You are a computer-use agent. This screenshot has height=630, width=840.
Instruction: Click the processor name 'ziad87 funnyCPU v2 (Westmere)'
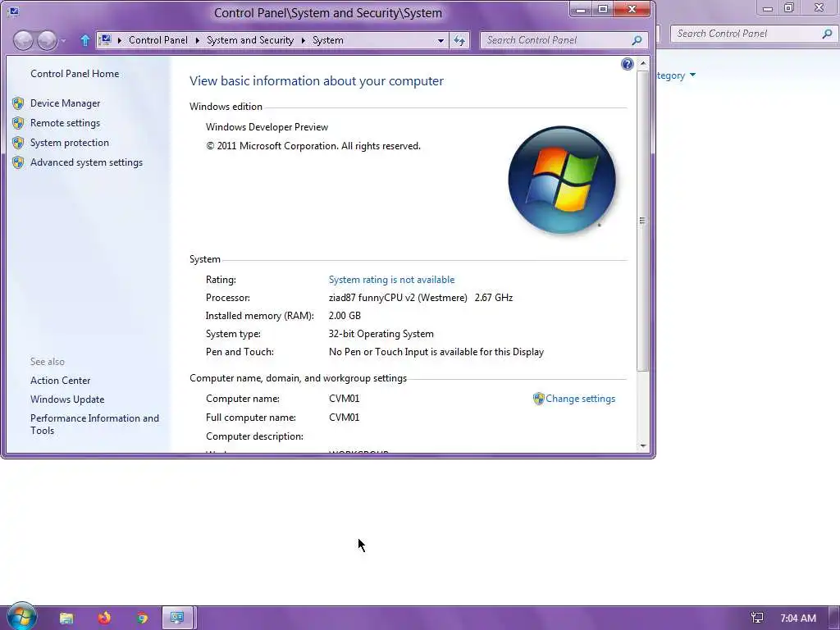click(x=398, y=298)
